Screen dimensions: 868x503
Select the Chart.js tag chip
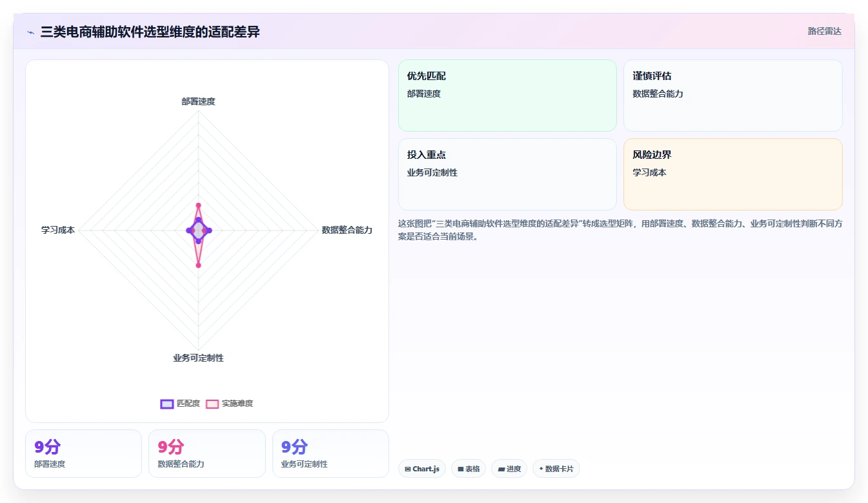[421, 469]
